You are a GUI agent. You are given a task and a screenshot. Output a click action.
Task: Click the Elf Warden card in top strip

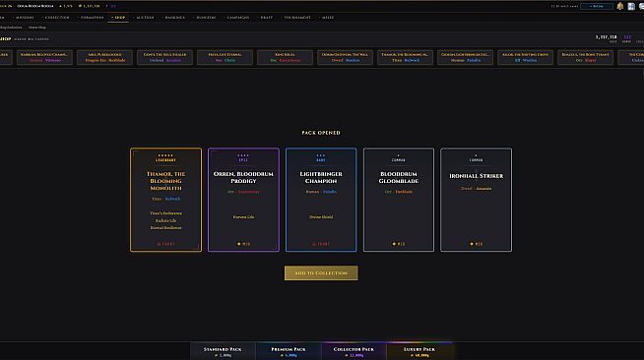pyautogui.click(x=525, y=57)
